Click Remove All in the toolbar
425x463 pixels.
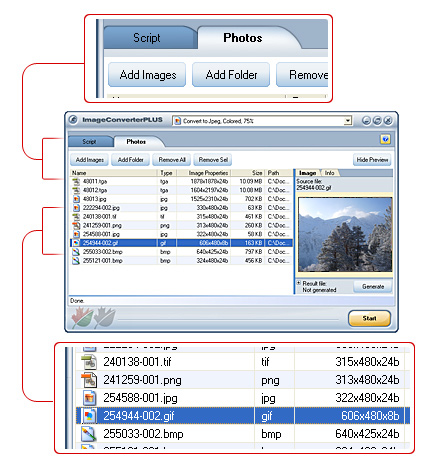[172, 160]
